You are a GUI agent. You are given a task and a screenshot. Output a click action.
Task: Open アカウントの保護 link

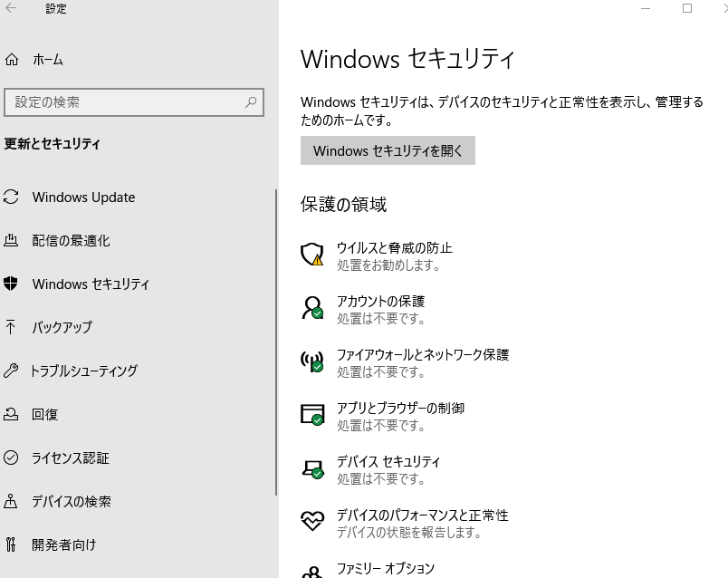tap(380, 301)
